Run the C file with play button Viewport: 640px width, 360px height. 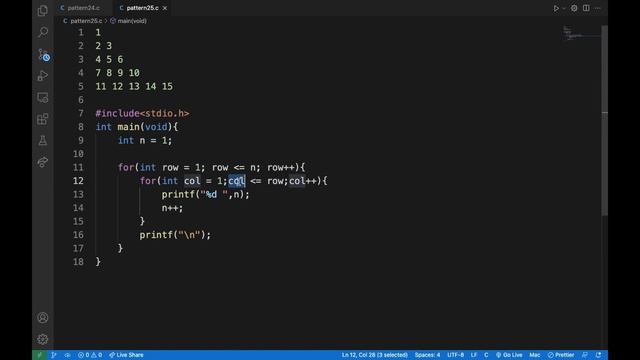[x=556, y=8]
